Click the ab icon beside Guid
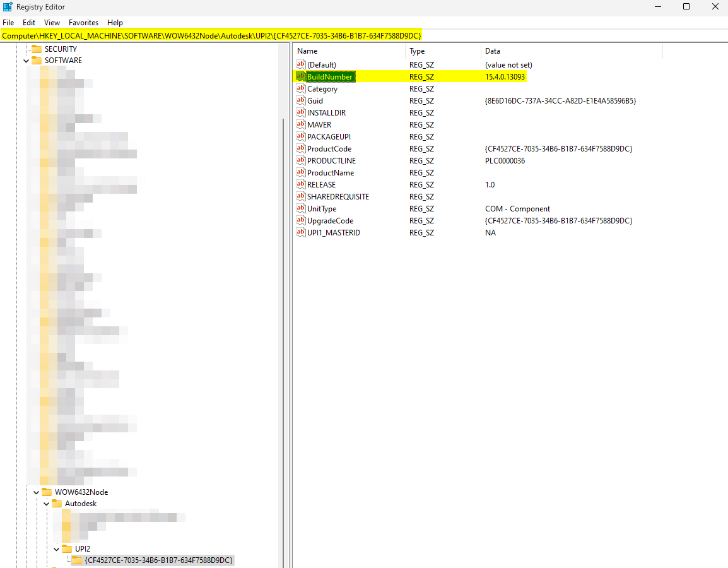 300,100
